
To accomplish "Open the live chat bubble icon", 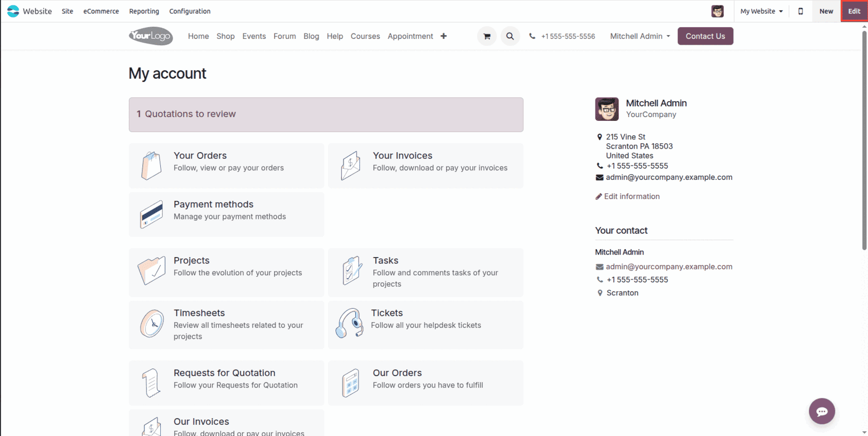I will click(x=822, y=411).
